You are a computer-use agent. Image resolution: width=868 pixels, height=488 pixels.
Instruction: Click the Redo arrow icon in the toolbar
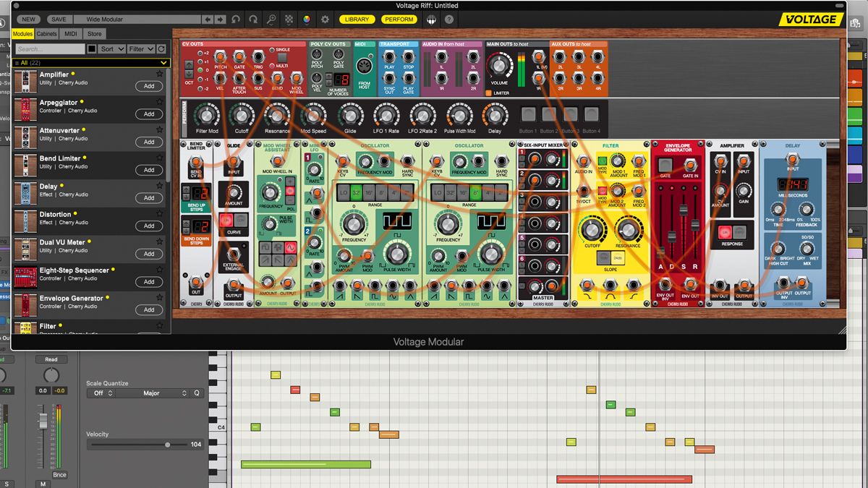coord(253,20)
